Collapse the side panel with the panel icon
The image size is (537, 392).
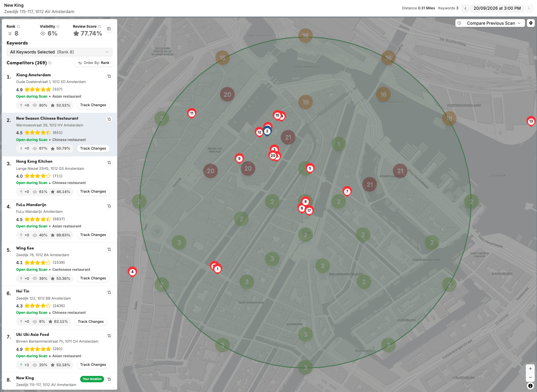109,29
